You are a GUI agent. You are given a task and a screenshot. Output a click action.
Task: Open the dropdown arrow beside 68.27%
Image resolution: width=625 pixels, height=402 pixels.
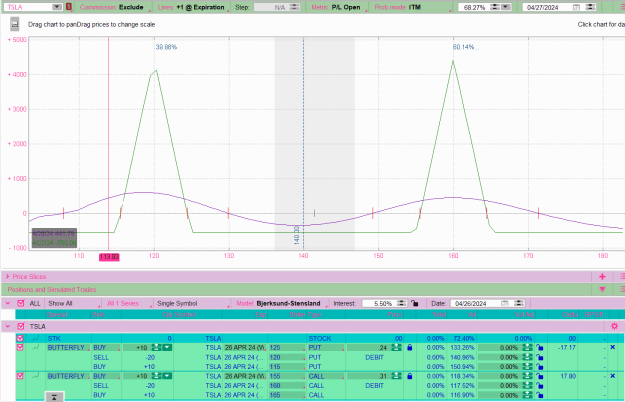pos(506,7)
